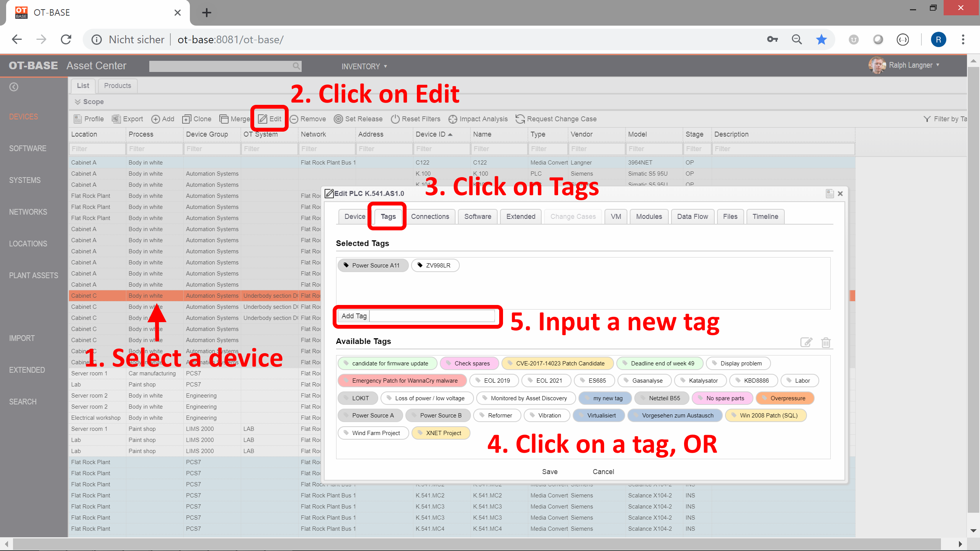Go to SOFTWARE in the sidebar

28,148
